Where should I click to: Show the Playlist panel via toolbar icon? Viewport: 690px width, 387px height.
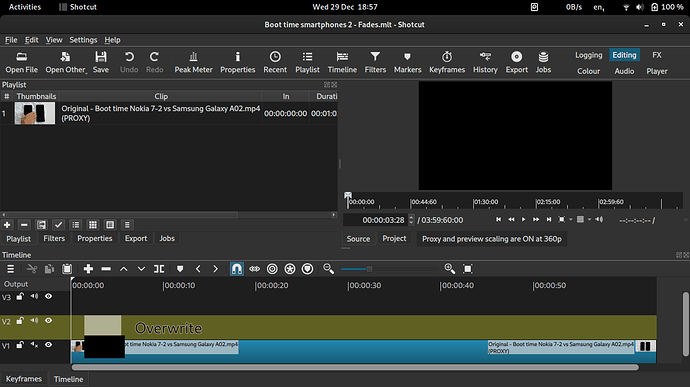tap(307, 62)
